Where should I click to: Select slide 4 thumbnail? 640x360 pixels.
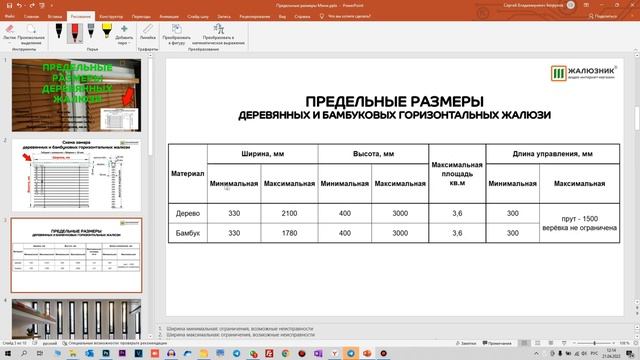76,318
